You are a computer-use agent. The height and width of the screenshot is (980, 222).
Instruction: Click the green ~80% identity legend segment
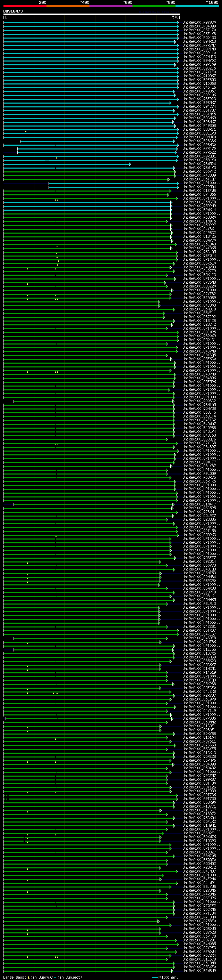154,6
